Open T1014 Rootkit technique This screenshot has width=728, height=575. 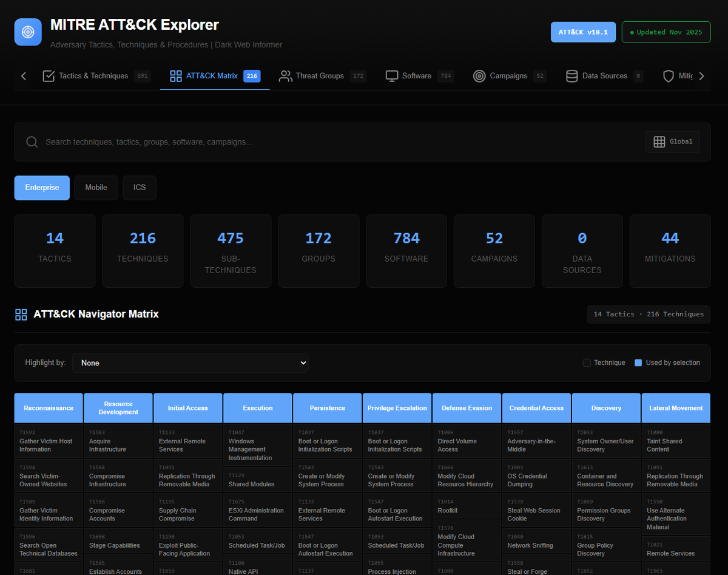point(467,506)
